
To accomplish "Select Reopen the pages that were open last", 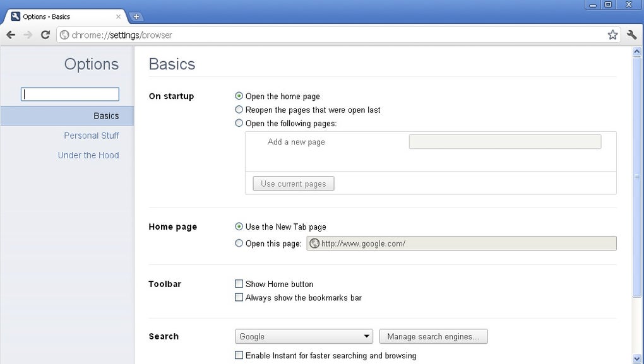I will click(239, 110).
